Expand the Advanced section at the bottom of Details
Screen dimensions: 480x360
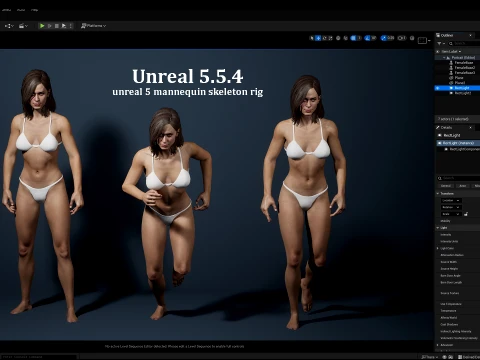tap(438, 345)
